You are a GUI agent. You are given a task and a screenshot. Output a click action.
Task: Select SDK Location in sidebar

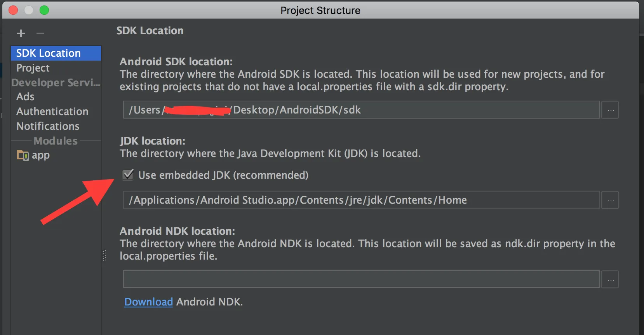tap(48, 53)
